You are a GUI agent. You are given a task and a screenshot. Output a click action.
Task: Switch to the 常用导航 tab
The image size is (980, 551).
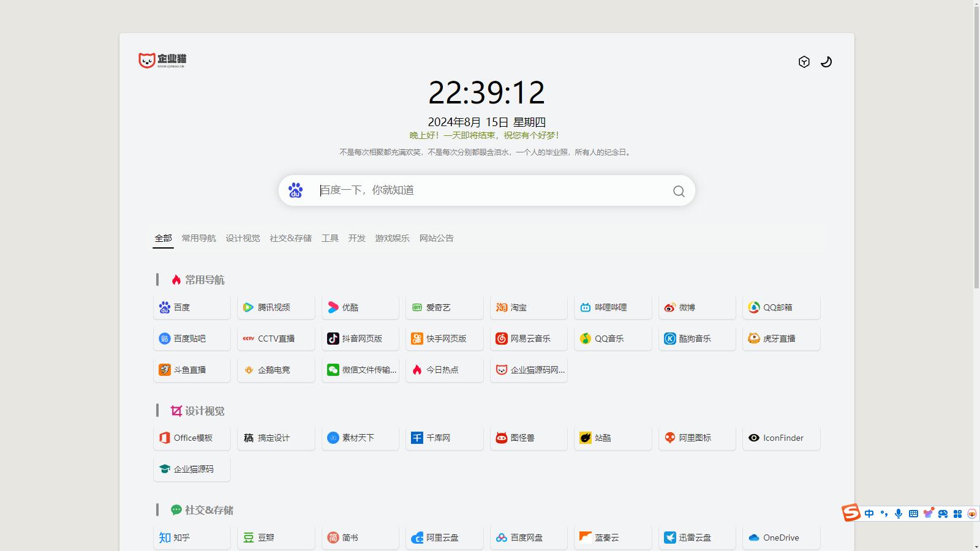(198, 238)
